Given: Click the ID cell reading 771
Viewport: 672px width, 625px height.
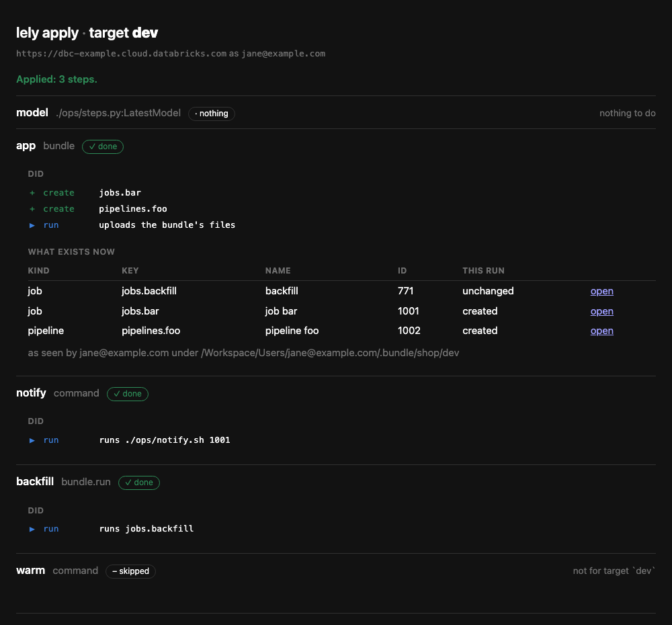Looking at the screenshot, I should (x=405, y=291).
